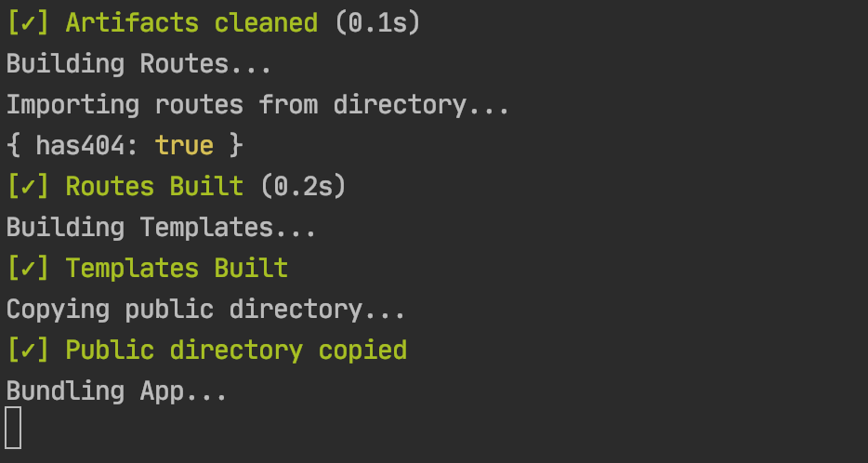
Task: Click the "Public directory copied" text
Action: point(236,350)
